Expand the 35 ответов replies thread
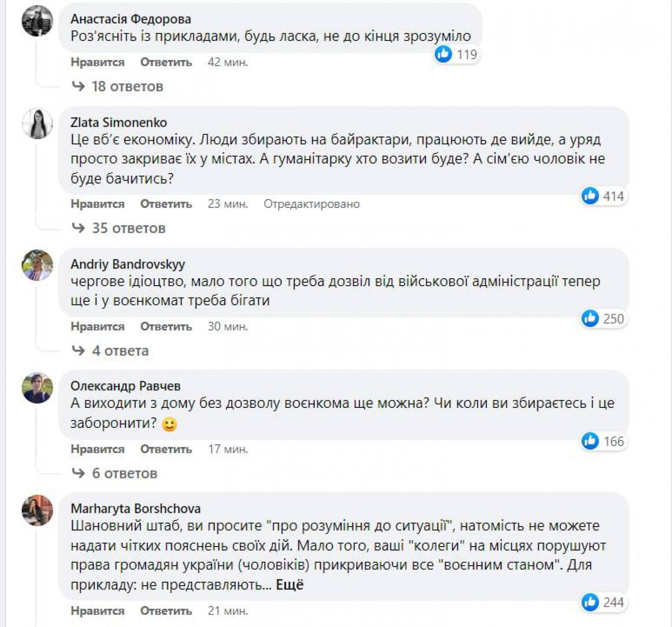672x627 pixels. tap(128, 228)
